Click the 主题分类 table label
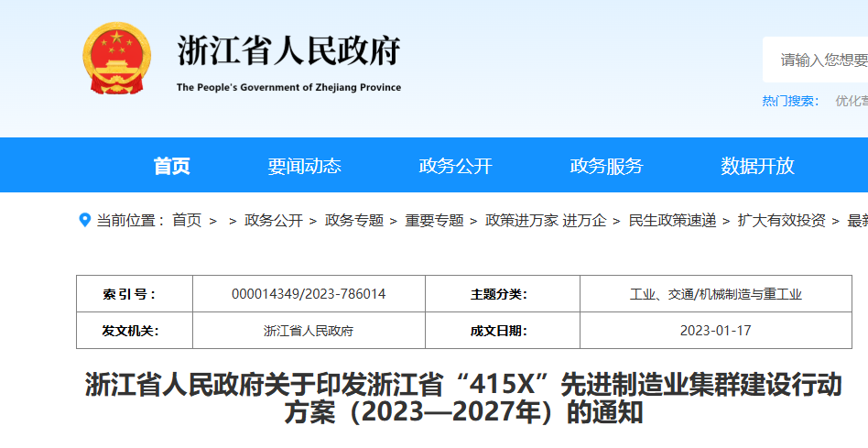Screen dimensions: 868x448 coord(499,294)
